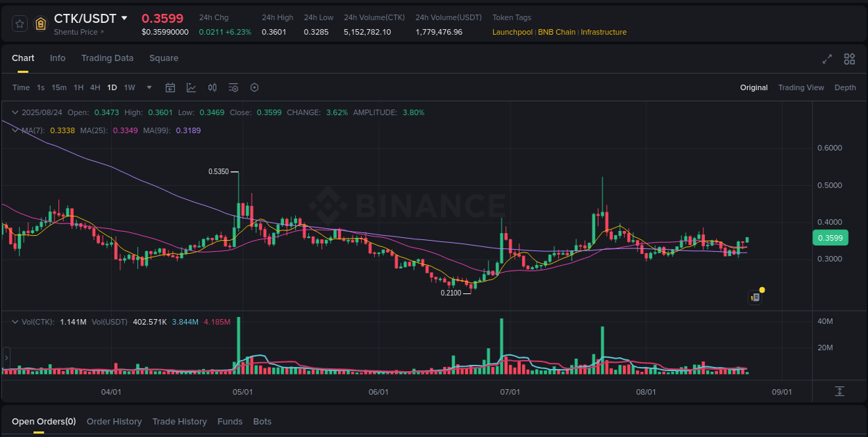Switch to the Depth view

point(845,87)
